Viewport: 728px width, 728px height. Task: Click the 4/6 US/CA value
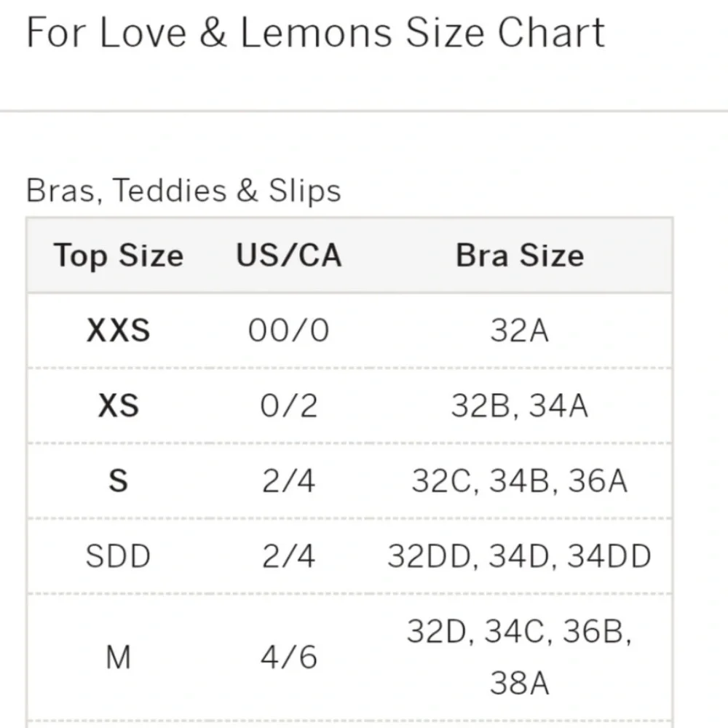click(289, 657)
